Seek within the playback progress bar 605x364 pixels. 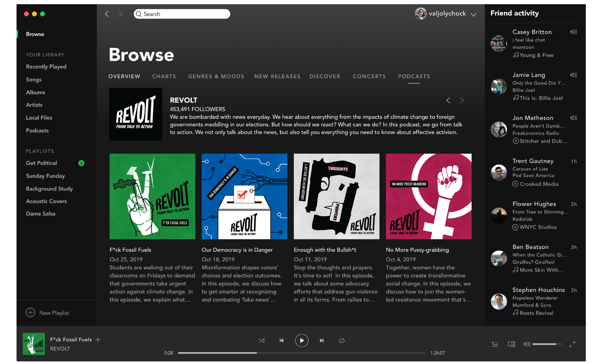pyautogui.click(x=302, y=353)
